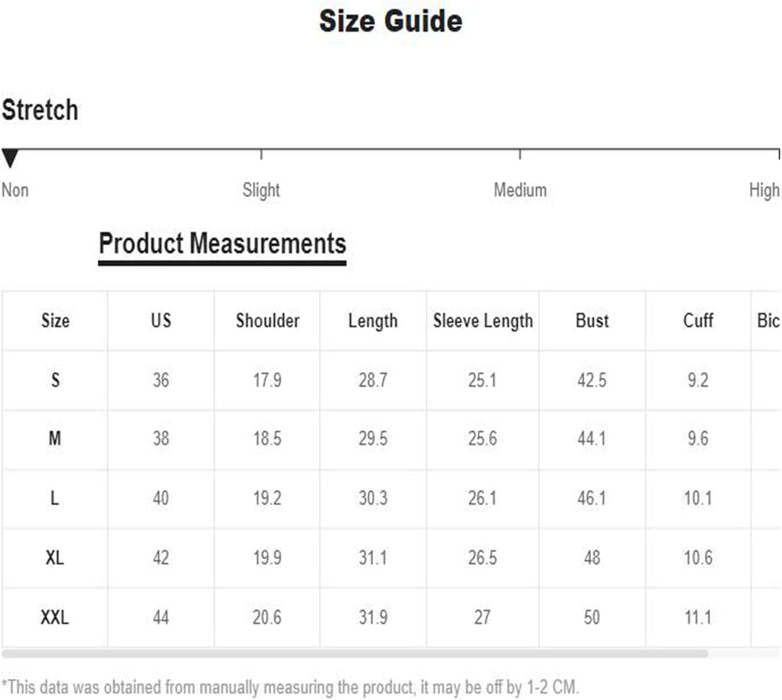Click the Bust column header
Viewport: 782px width, 700px height.
tap(592, 320)
